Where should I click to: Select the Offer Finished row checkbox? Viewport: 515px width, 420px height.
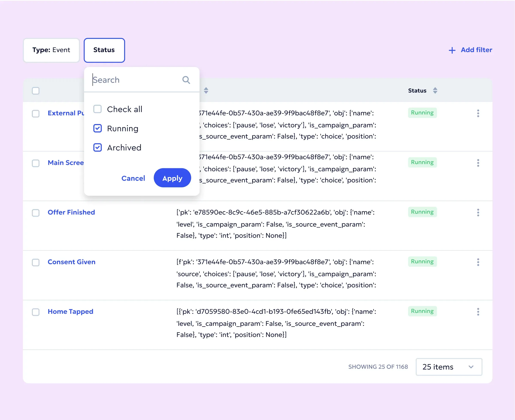pos(36,213)
